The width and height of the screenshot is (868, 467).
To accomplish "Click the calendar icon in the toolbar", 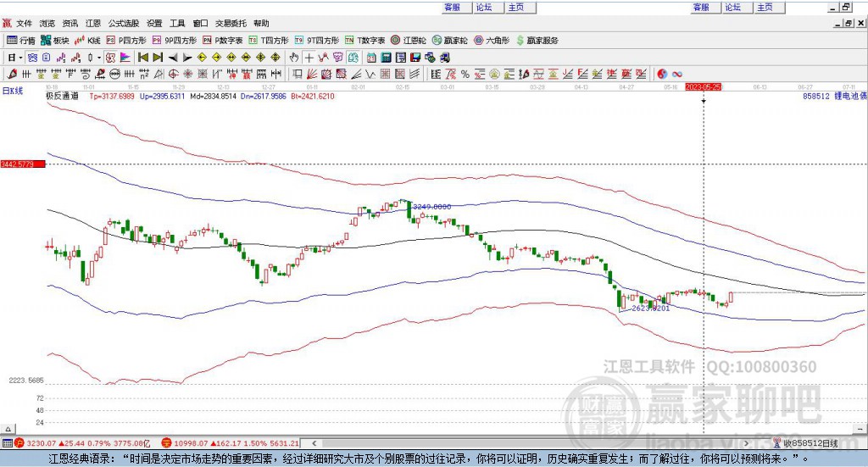I will [x=371, y=58].
